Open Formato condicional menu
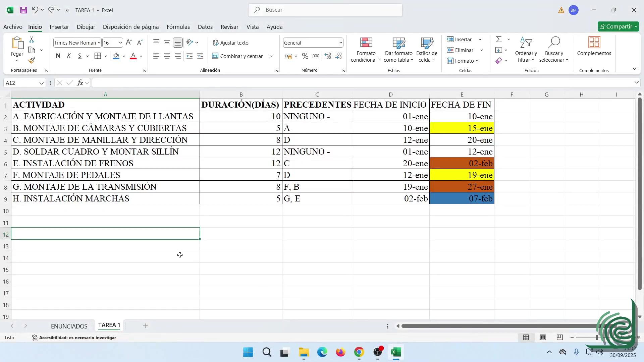Image resolution: width=644 pixels, height=362 pixels. [366, 50]
